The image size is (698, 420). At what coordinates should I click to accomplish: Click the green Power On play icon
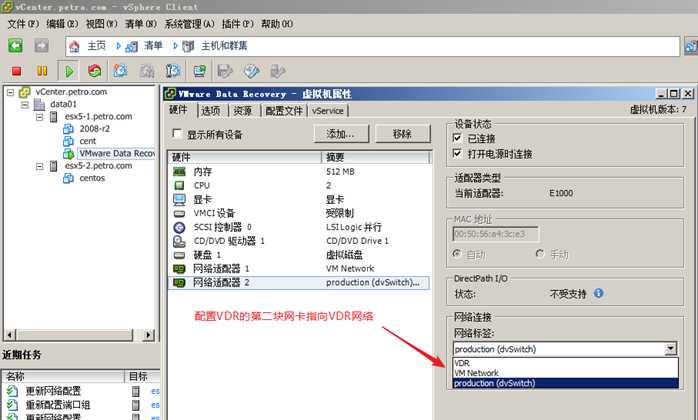click(69, 71)
